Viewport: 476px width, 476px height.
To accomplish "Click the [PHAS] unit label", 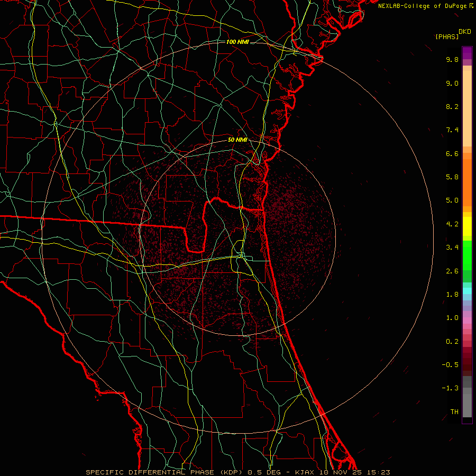I will coord(446,36).
